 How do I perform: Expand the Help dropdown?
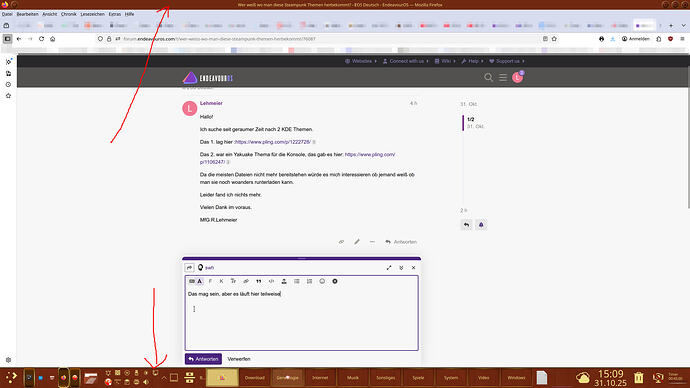coord(472,61)
